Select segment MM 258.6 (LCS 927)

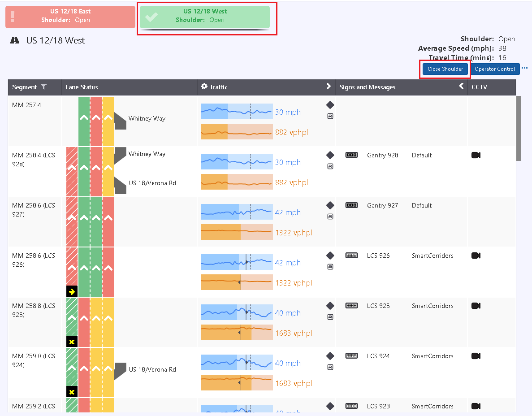pyautogui.click(x=33, y=210)
